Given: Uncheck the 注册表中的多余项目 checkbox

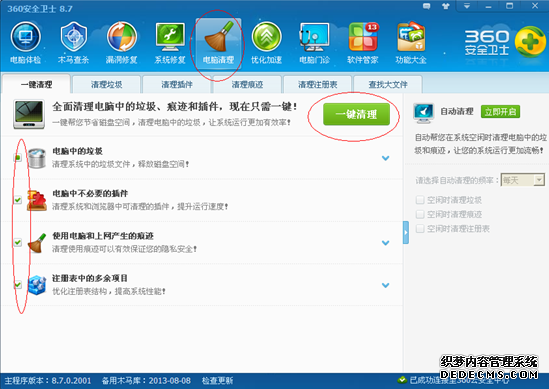Looking at the screenshot, I should click(x=18, y=285).
